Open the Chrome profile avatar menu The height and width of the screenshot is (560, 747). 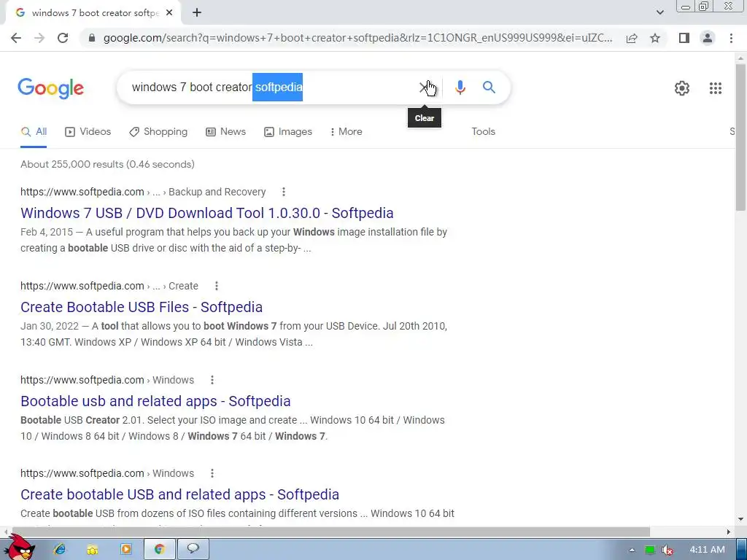pos(708,38)
